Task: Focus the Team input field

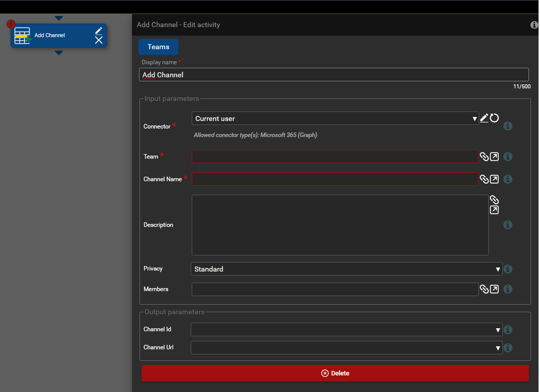Action: 335,157
